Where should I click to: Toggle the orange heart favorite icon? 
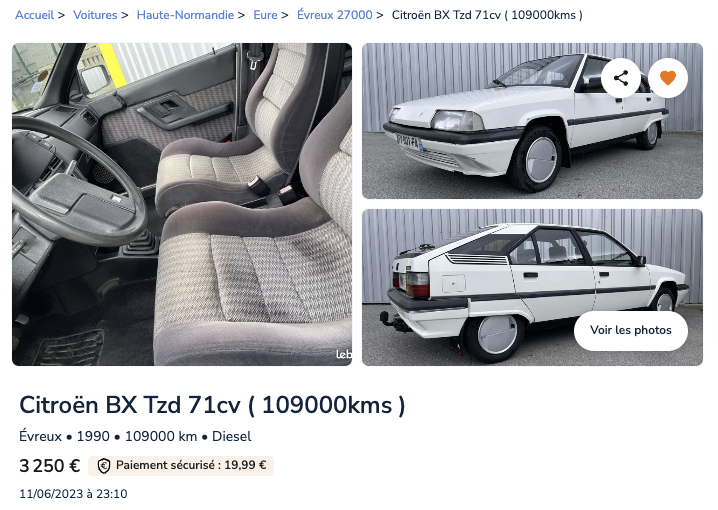coord(668,78)
